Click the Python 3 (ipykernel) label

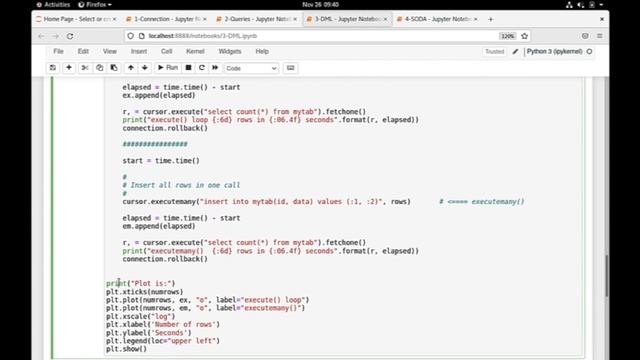point(554,51)
